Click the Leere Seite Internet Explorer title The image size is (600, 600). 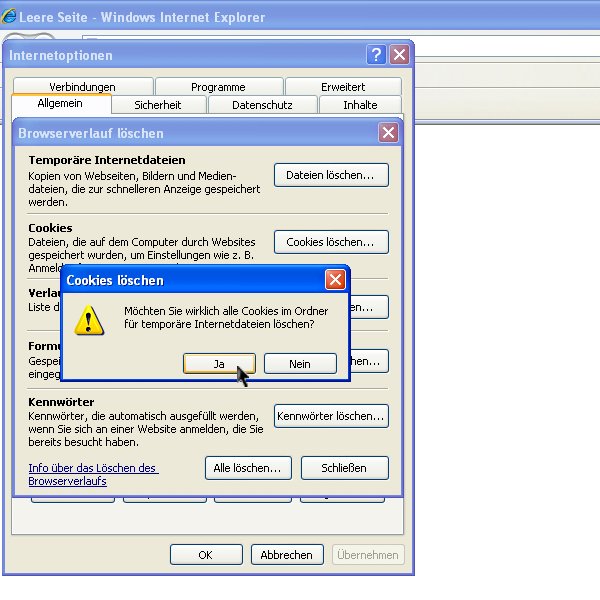(142, 17)
